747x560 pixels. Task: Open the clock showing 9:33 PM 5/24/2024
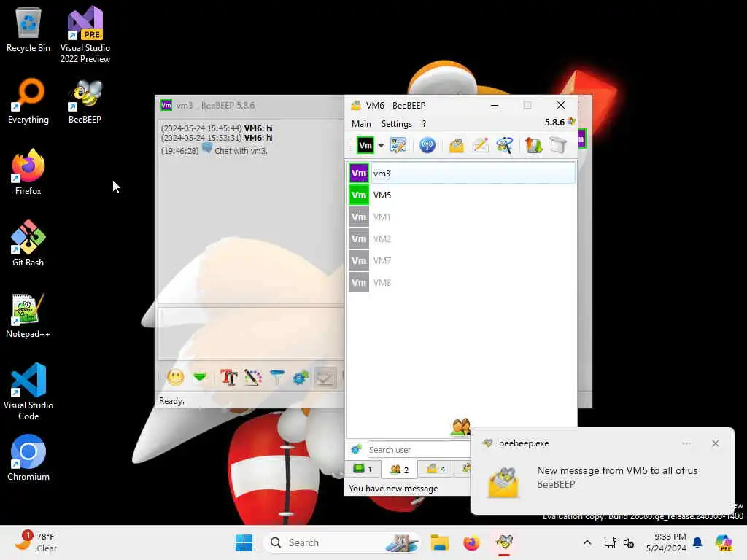coord(666,542)
